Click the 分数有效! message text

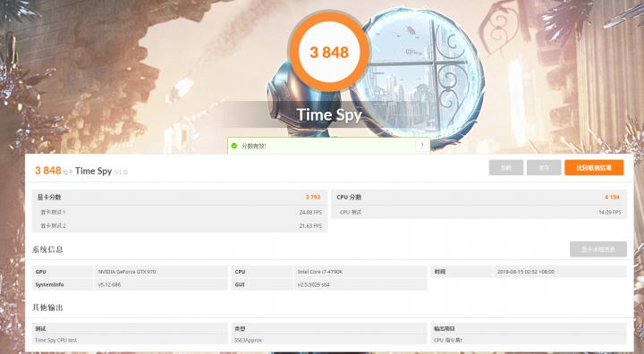(253, 146)
